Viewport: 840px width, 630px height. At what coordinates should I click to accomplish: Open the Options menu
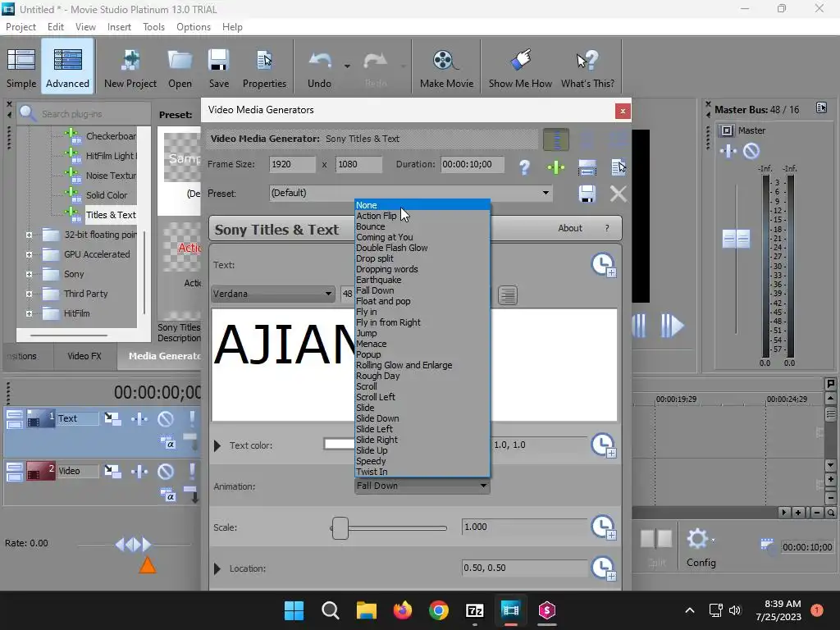194,27
